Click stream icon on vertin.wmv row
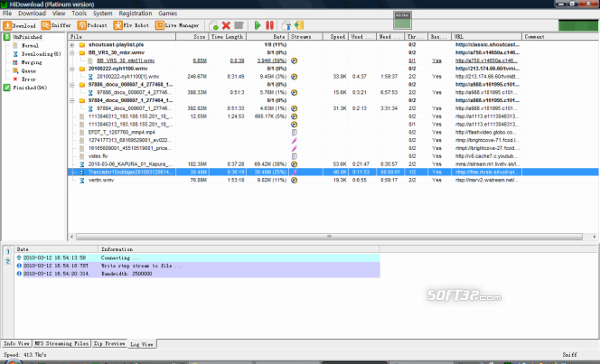 coord(294,180)
